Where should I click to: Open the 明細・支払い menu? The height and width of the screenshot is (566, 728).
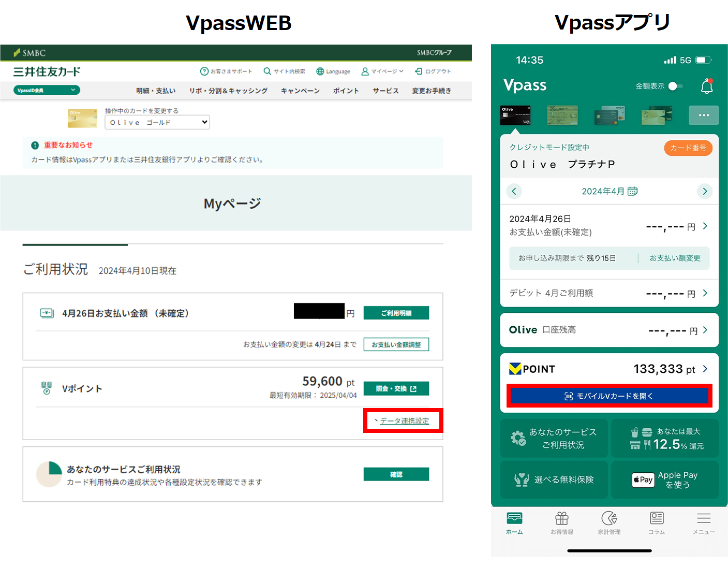(x=156, y=91)
